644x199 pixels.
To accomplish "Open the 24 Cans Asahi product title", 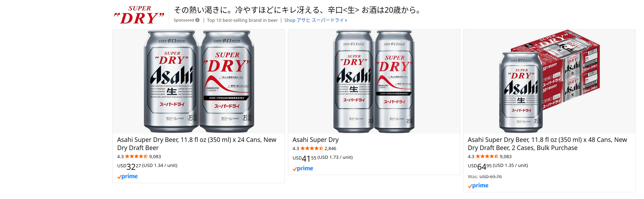I will pos(196,144).
